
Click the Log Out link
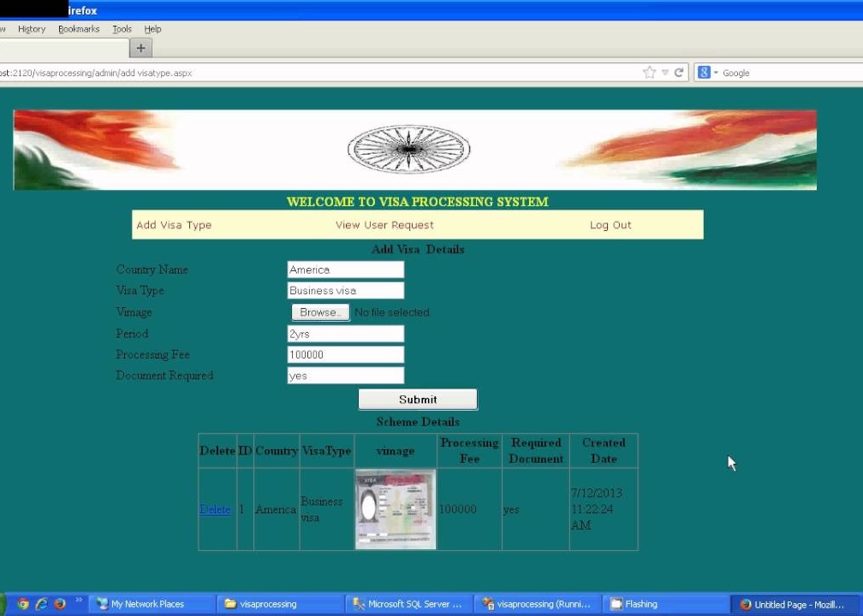[610, 225]
